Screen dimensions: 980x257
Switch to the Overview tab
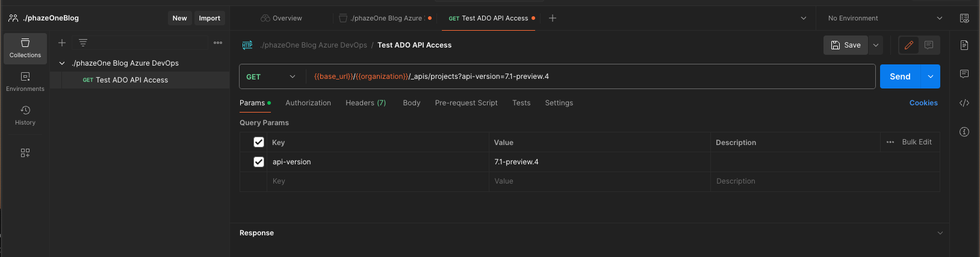tap(281, 18)
